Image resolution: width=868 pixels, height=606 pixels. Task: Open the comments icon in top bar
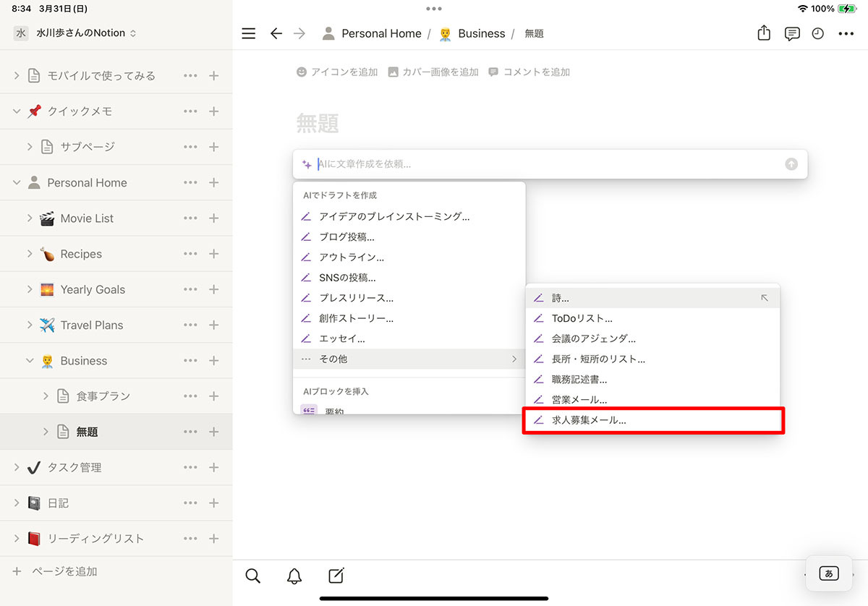pyautogui.click(x=792, y=33)
